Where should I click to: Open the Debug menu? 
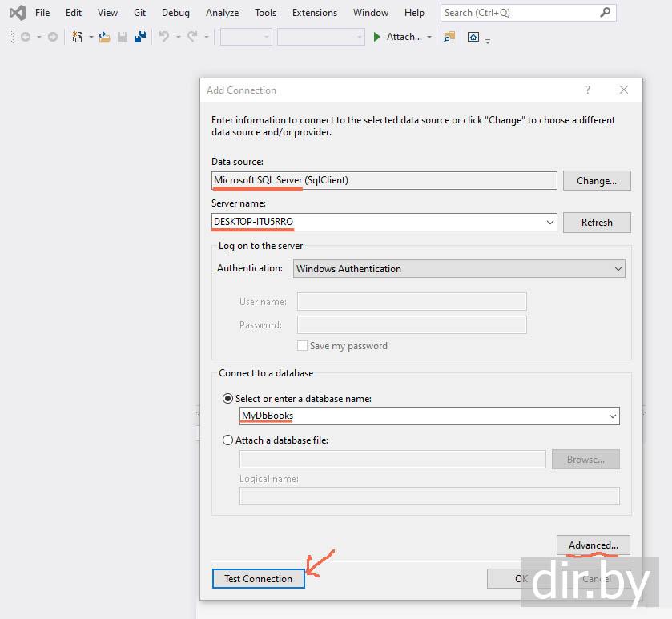tap(175, 13)
